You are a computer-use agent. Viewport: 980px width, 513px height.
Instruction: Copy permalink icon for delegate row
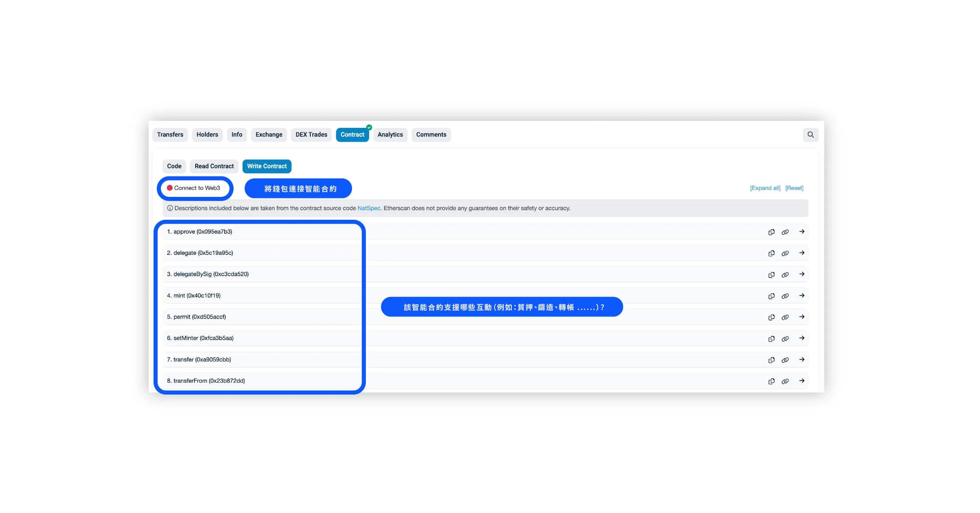click(785, 253)
